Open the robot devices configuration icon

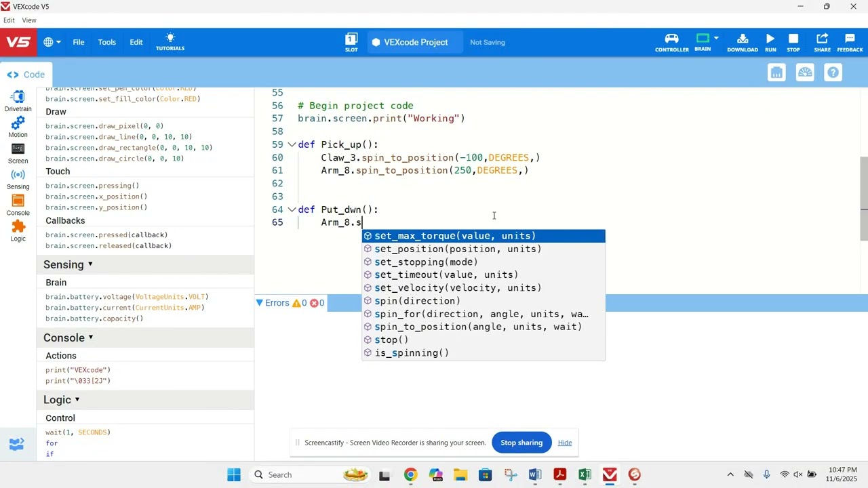click(777, 73)
